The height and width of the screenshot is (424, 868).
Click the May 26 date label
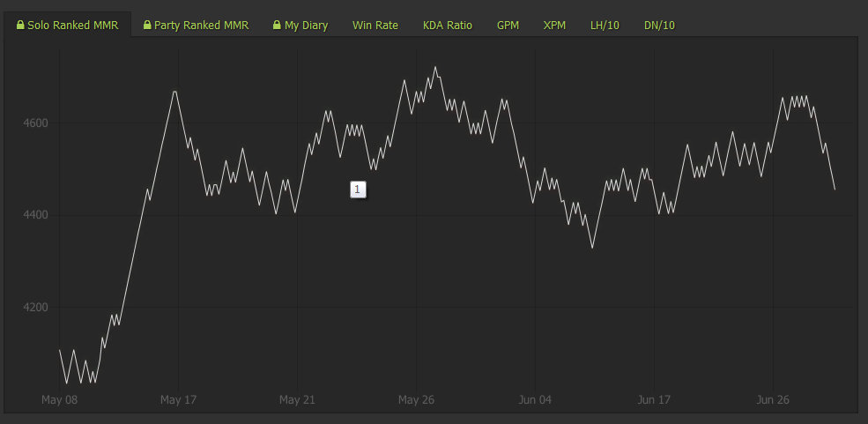pyautogui.click(x=416, y=399)
